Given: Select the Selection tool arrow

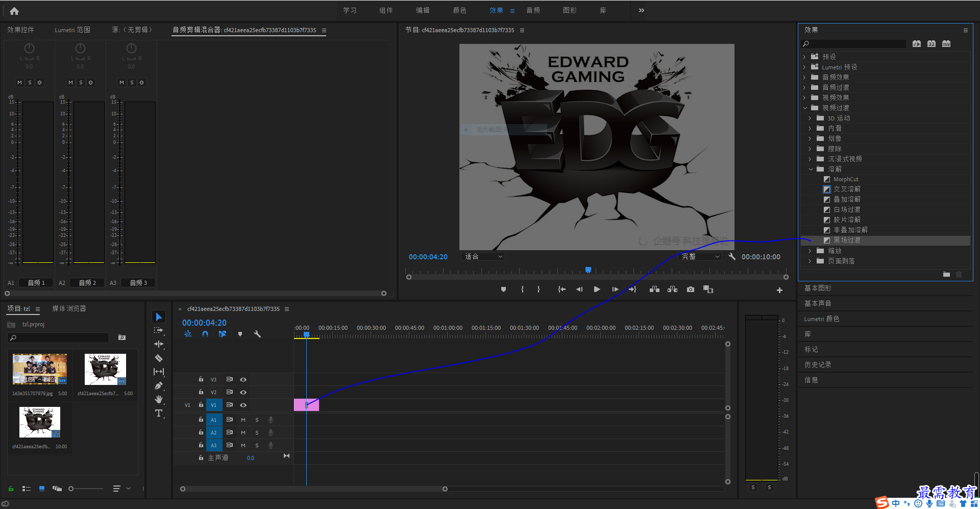Looking at the screenshot, I should pos(159,317).
